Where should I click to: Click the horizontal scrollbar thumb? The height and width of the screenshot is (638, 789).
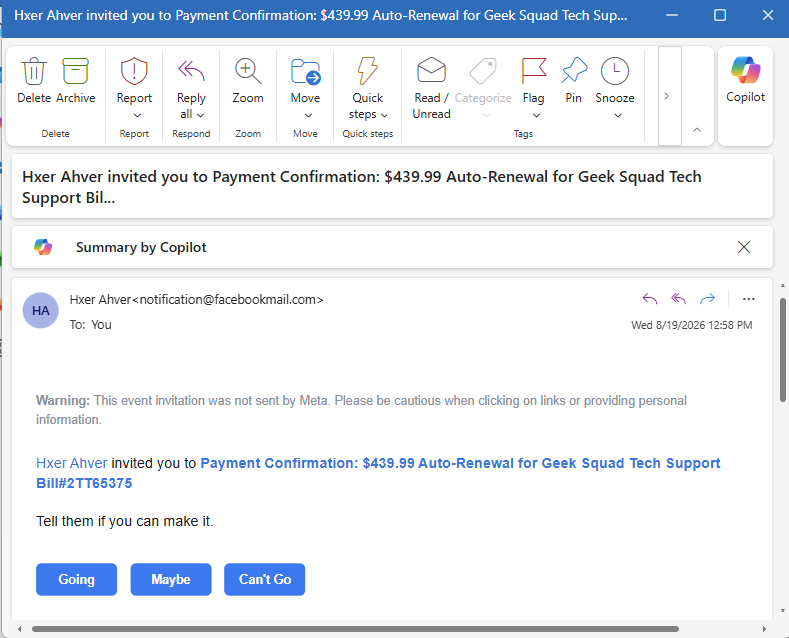click(x=355, y=629)
